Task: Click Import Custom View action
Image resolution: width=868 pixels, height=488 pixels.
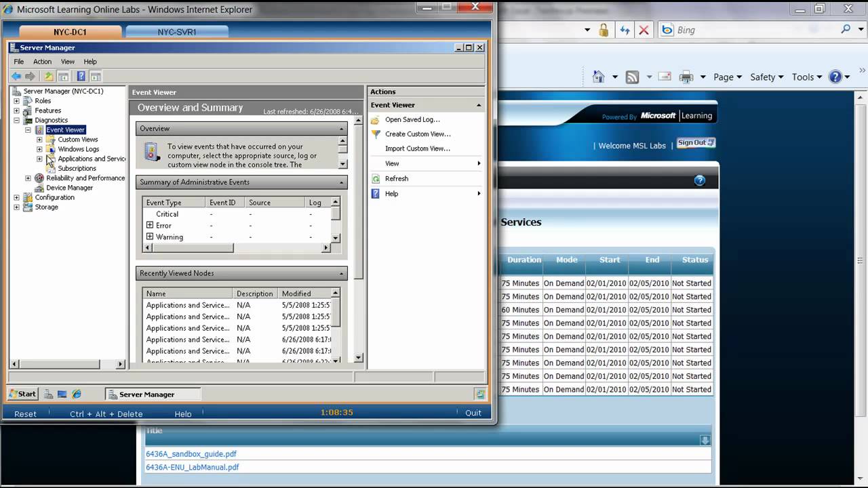Action: [x=417, y=148]
